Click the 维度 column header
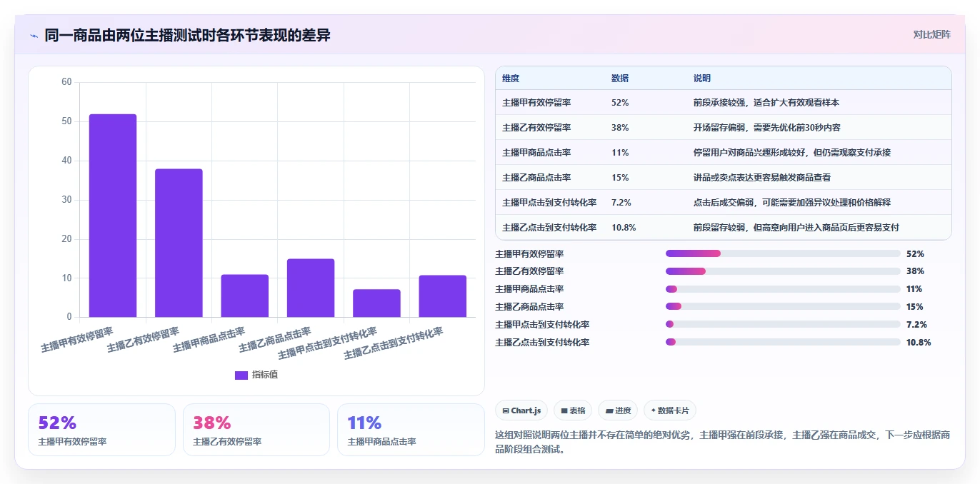Image resolution: width=980 pixels, height=484 pixels. point(511,79)
